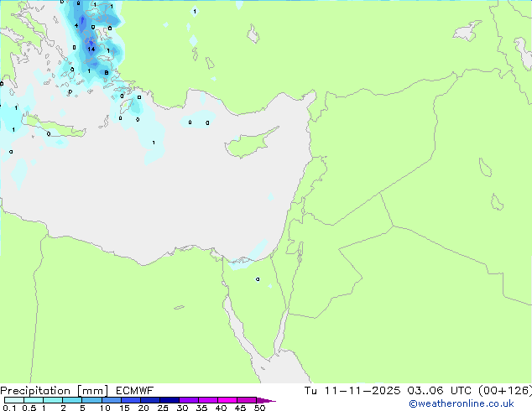
Task: Click the '35' legend scale value
Action: coord(201,408)
